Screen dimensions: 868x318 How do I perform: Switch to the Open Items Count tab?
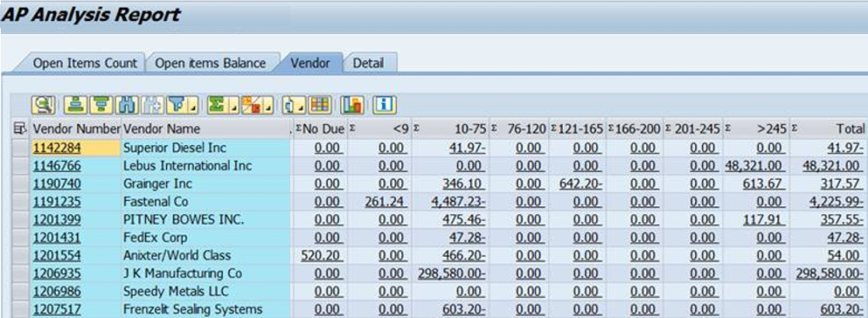click(85, 63)
